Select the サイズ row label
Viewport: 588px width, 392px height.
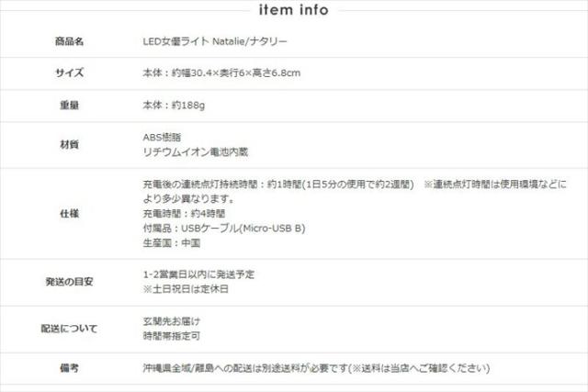click(70, 73)
